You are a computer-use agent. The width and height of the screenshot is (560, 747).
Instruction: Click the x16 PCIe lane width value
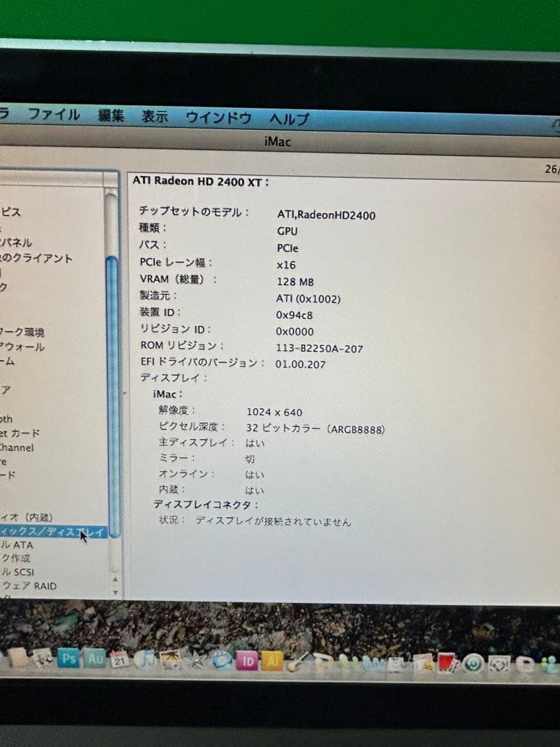[x=286, y=265]
